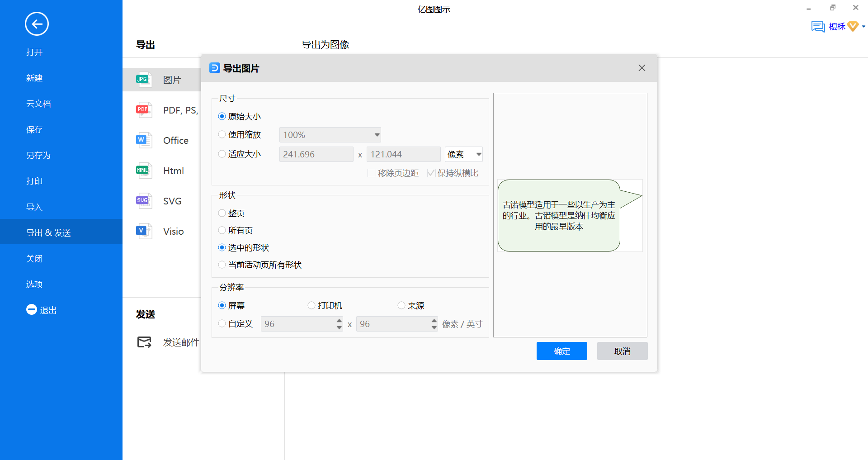The width and height of the screenshot is (868, 460).
Task: Toggle 移除页边距 checkbox
Action: (372, 173)
